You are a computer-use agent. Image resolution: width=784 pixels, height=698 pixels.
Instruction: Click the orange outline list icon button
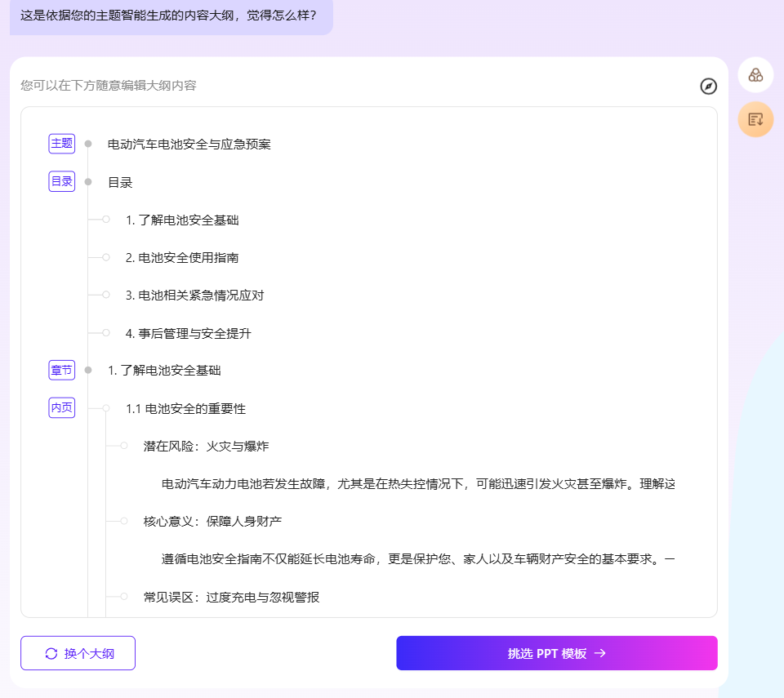click(755, 119)
